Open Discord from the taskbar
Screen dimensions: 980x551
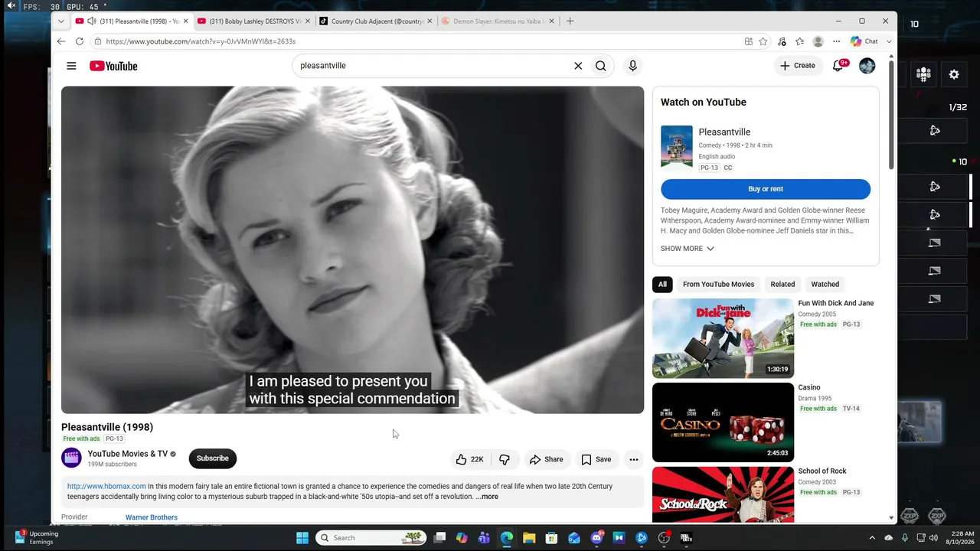point(596,538)
